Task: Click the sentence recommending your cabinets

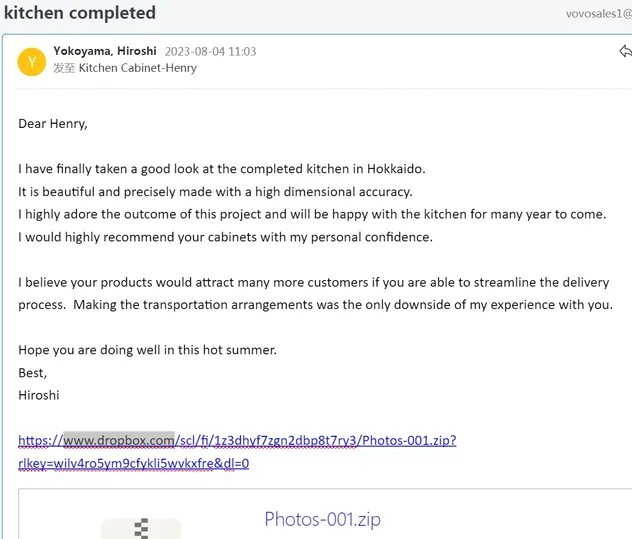Action: 225,237
